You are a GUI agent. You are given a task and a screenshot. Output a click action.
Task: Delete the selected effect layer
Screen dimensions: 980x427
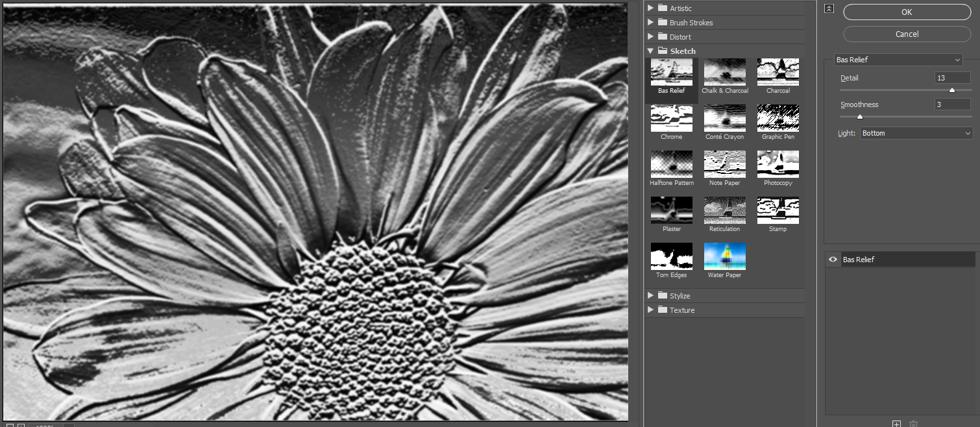coord(914,424)
